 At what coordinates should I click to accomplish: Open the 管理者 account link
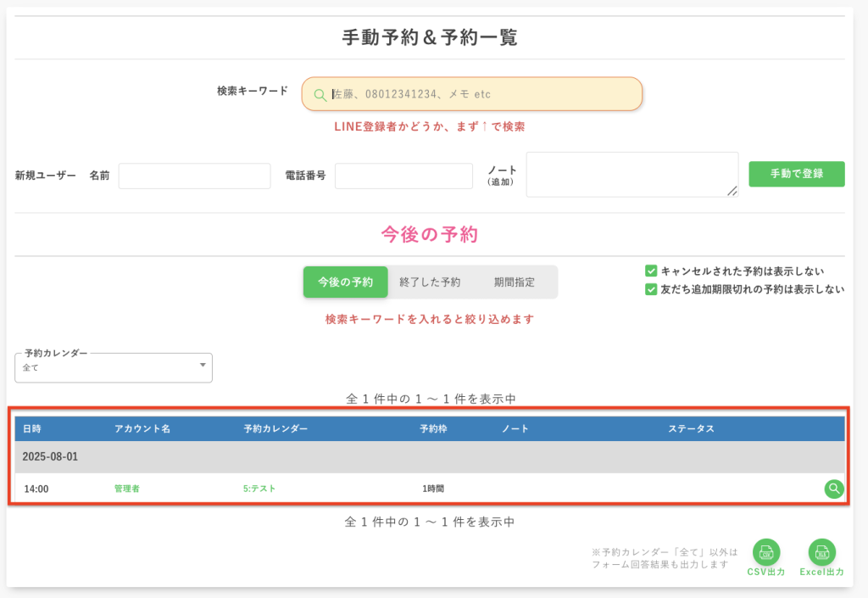[x=126, y=489]
